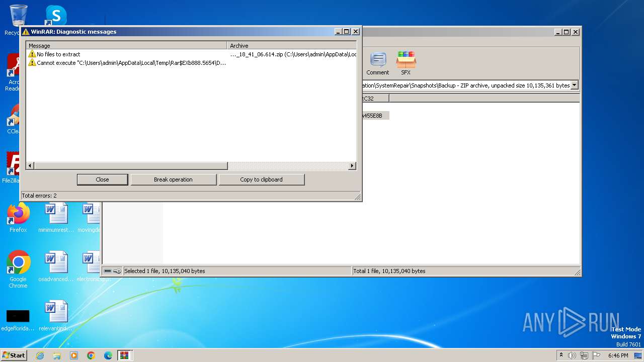Click the Archive column header
Image resolution: width=644 pixels, height=362 pixels.
click(292, 46)
